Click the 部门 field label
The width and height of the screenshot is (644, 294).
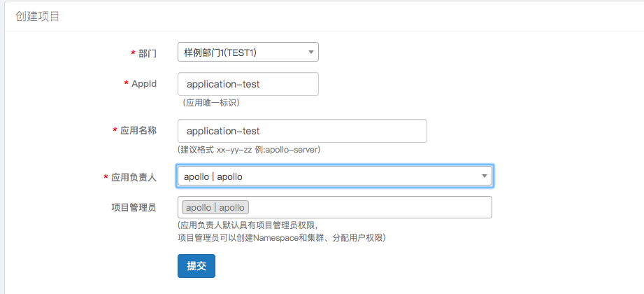[x=148, y=53]
